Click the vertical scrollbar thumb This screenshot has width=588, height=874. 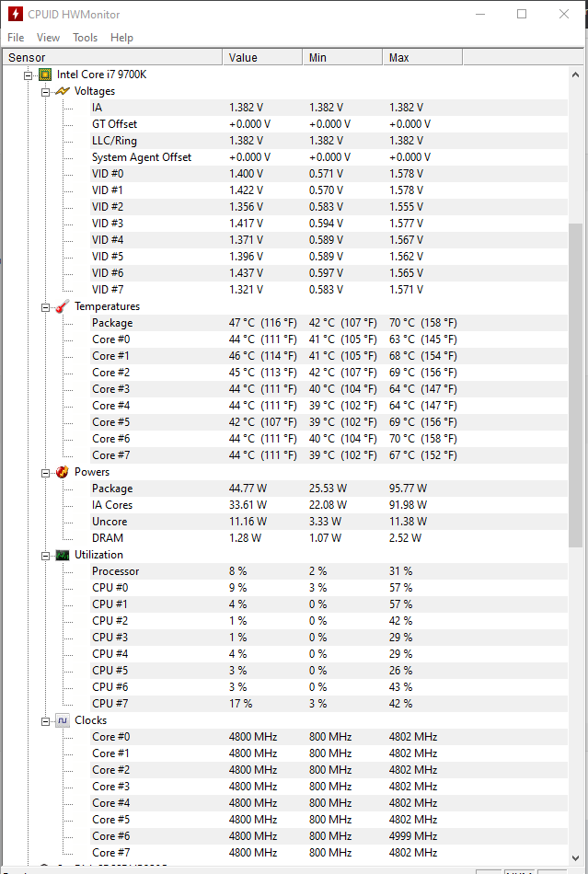pos(575,385)
